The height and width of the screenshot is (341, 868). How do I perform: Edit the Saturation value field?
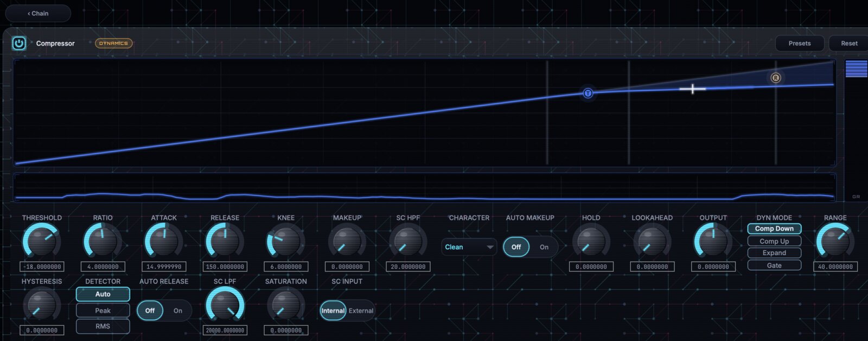point(286,330)
